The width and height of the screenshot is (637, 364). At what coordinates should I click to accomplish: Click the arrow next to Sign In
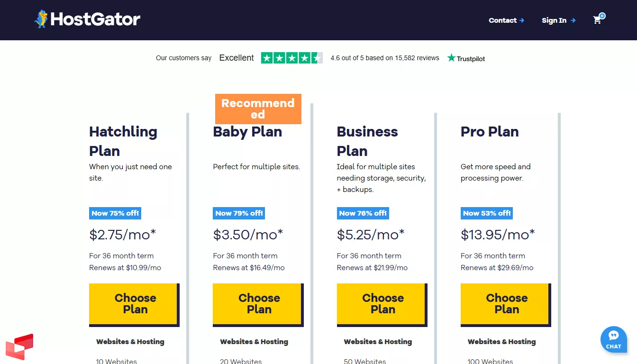(x=574, y=20)
